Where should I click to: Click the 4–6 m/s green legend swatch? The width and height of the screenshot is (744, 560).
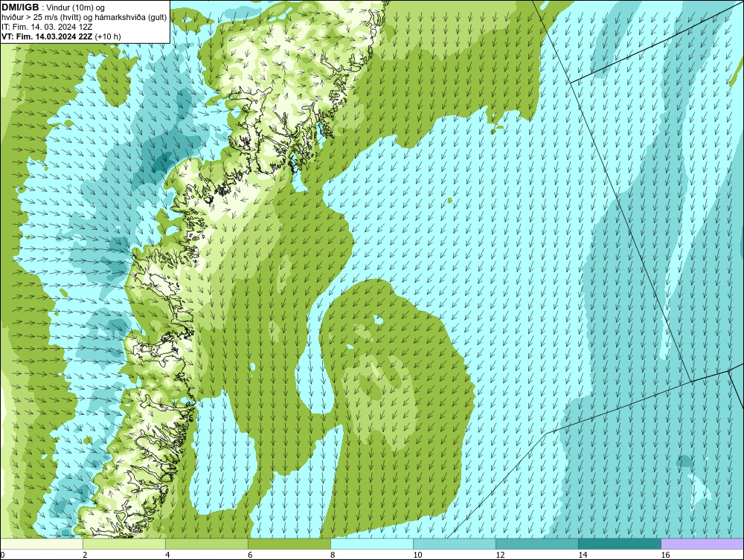pos(207,544)
